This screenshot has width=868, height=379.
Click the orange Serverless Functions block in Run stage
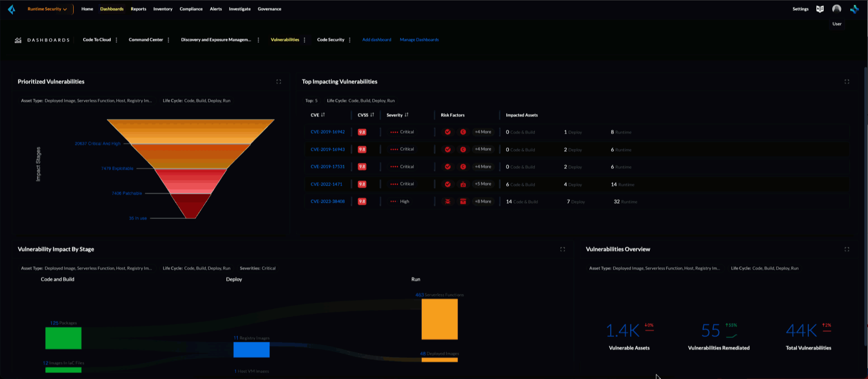pyautogui.click(x=439, y=319)
